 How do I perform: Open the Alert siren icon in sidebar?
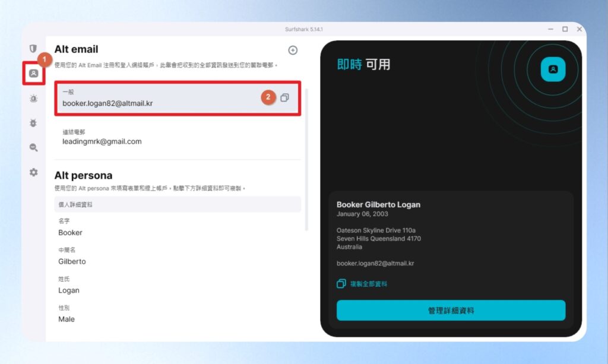(x=34, y=99)
